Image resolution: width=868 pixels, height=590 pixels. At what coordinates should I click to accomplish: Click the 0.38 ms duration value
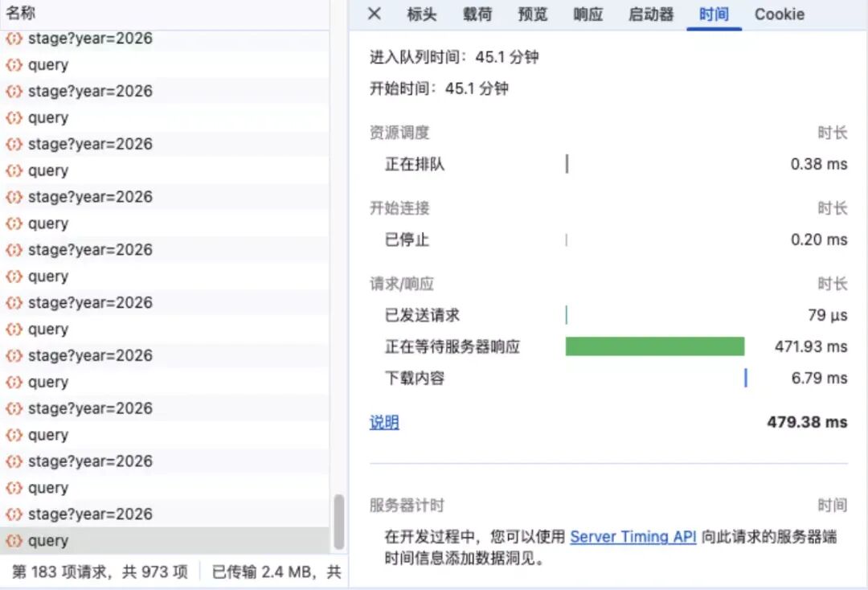[819, 165]
